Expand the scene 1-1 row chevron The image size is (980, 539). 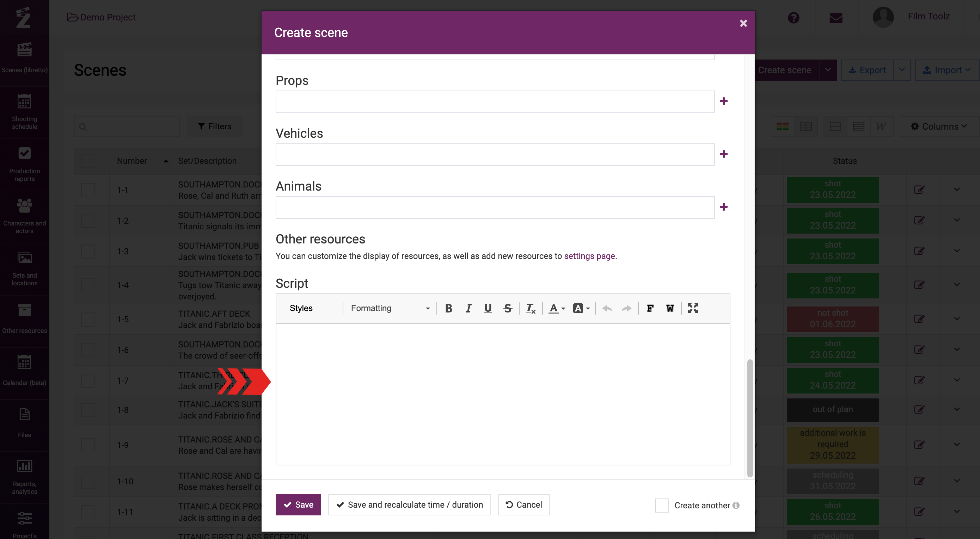pyautogui.click(x=957, y=190)
